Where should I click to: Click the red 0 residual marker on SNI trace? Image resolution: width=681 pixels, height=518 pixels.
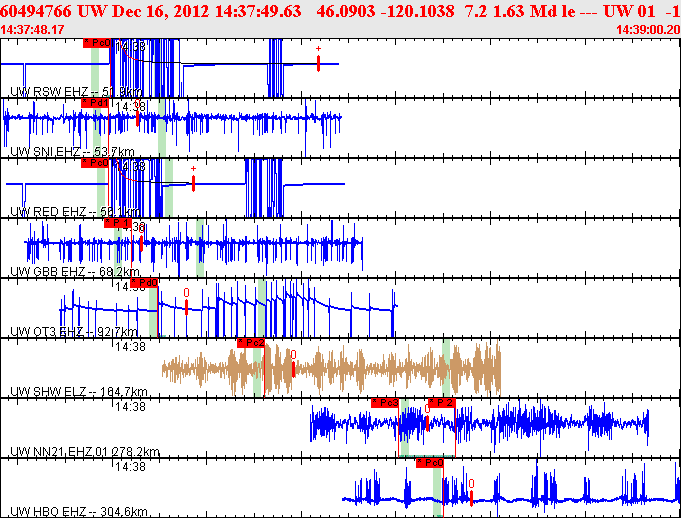138,114
